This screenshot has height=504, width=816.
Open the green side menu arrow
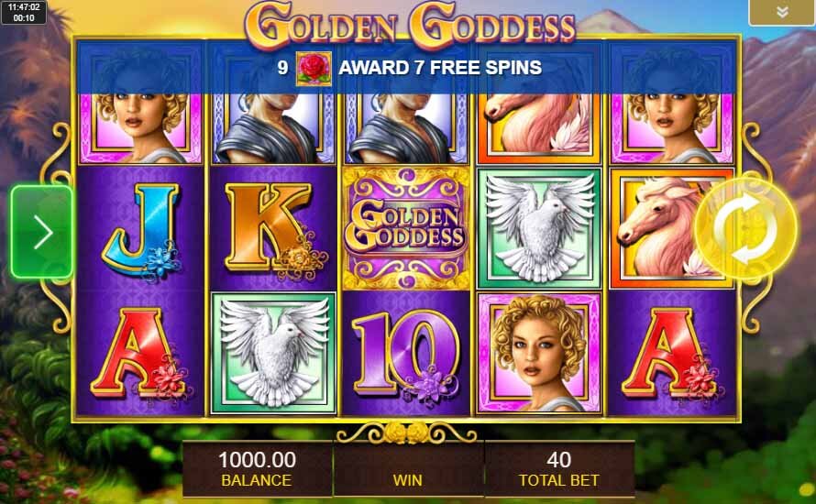[41, 232]
